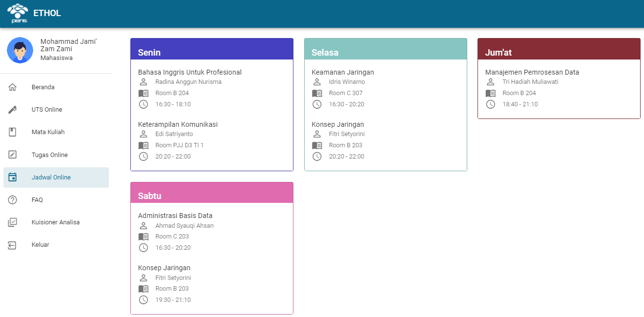Click the Tugas Online edit icon

pos(13,155)
